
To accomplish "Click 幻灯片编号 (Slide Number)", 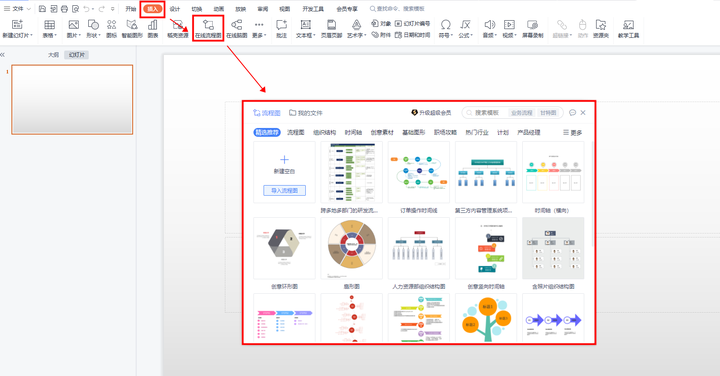I will pyautogui.click(x=412, y=23).
